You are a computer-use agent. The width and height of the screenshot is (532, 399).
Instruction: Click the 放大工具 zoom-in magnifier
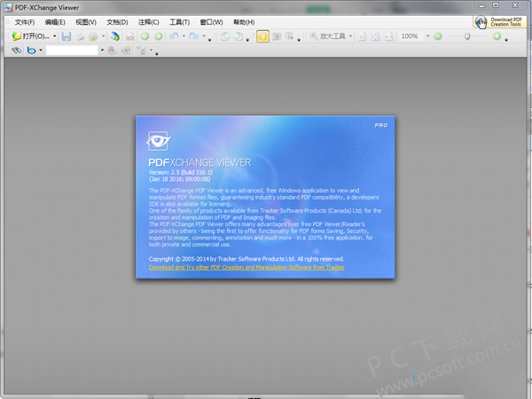click(x=327, y=36)
